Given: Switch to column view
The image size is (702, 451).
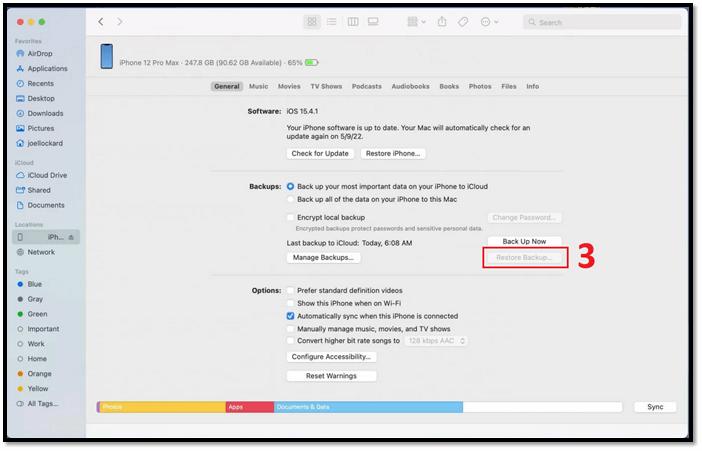Looking at the screenshot, I should click(x=353, y=21).
